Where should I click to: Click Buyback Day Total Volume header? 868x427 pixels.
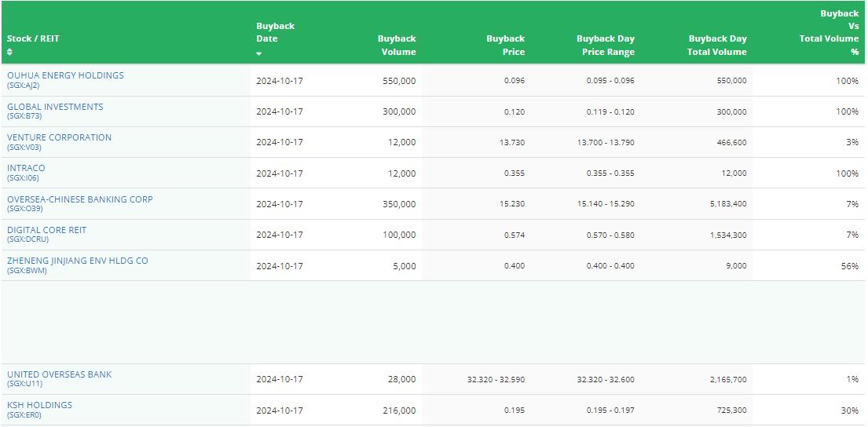click(x=717, y=46)
